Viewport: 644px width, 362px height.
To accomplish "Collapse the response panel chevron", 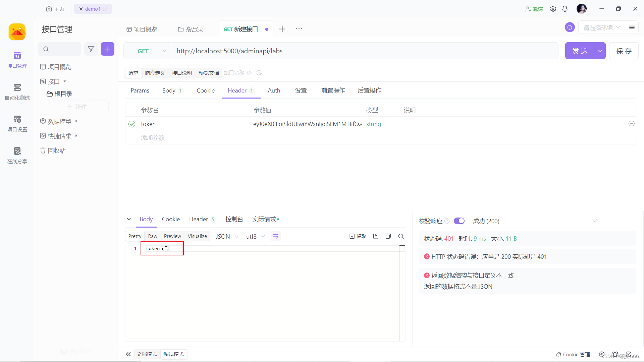I will 129,219.
